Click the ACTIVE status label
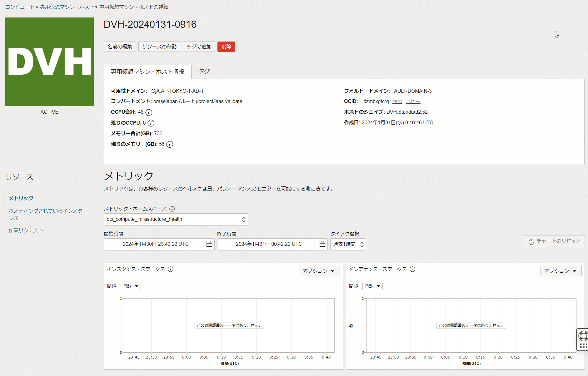The width and height of the screenshot is (588, 376). (49, 112)
